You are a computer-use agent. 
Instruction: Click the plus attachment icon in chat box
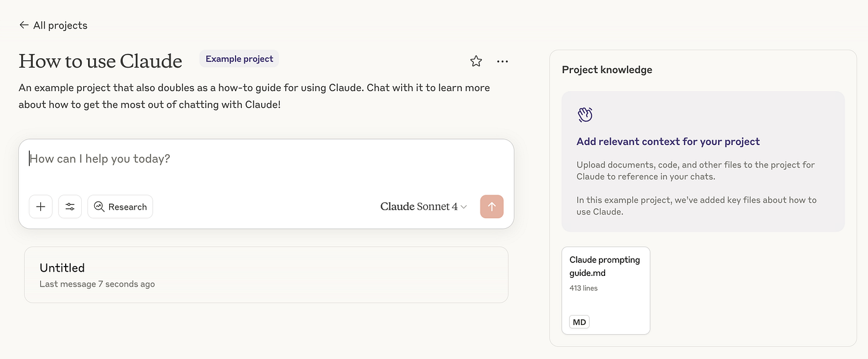pyautogui.click(x=41, y=206)
